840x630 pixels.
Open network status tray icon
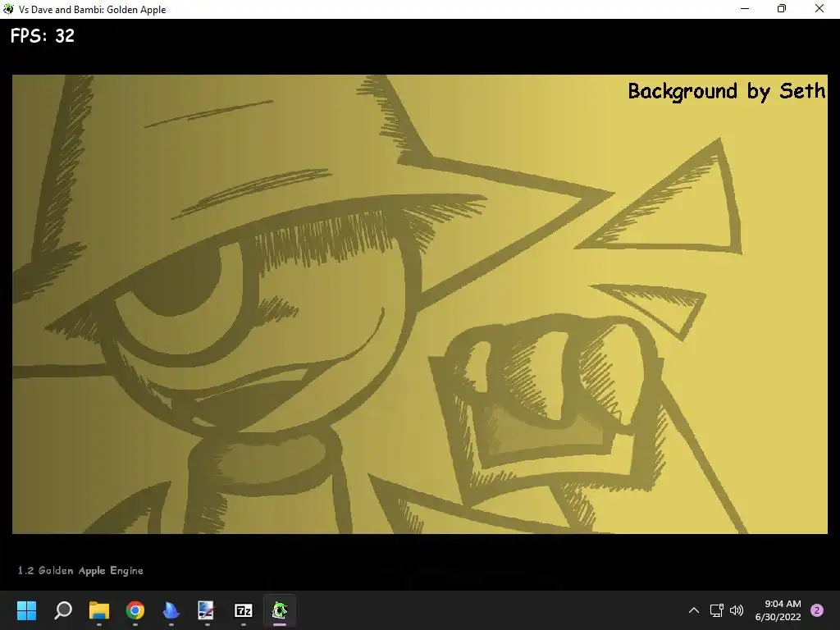point(716,610)
